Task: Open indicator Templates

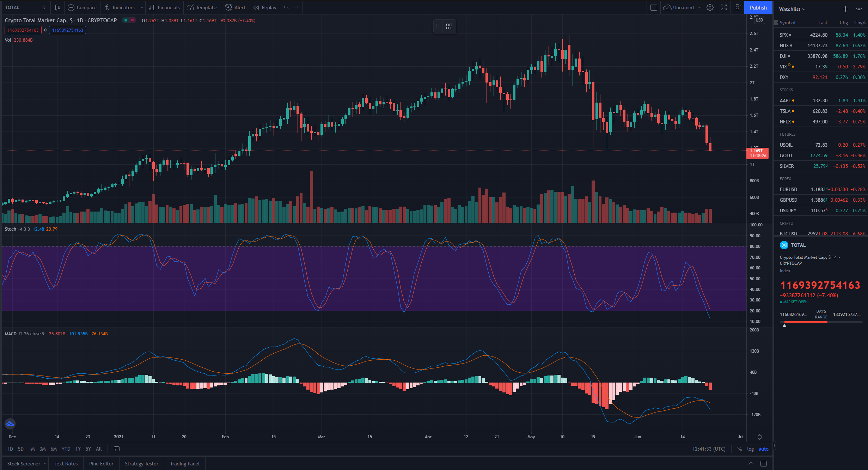Action: [x=203, y=7]
